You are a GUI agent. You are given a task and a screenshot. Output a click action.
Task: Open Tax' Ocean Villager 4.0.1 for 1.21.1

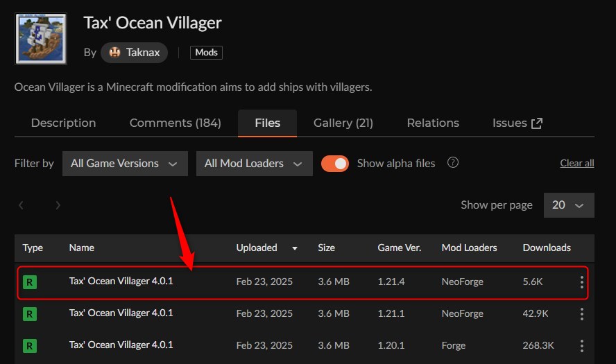pyautogui.click(x=121, y=313)
